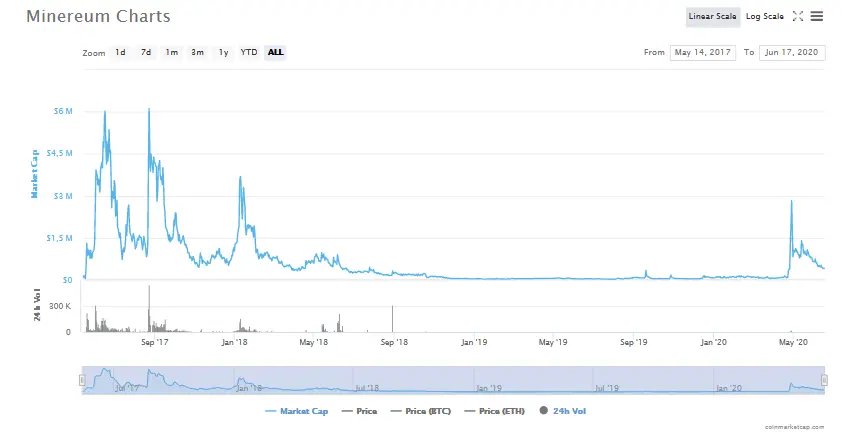Click the Sep '18 time axis label
Screen dimensions: 849x440
point(394,342)
